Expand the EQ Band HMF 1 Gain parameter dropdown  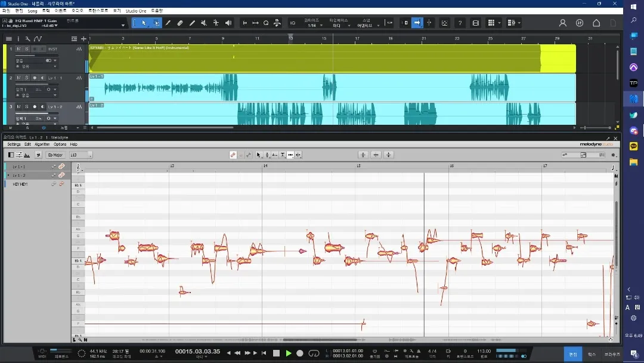pyautogui.click(x=123, y=26)
